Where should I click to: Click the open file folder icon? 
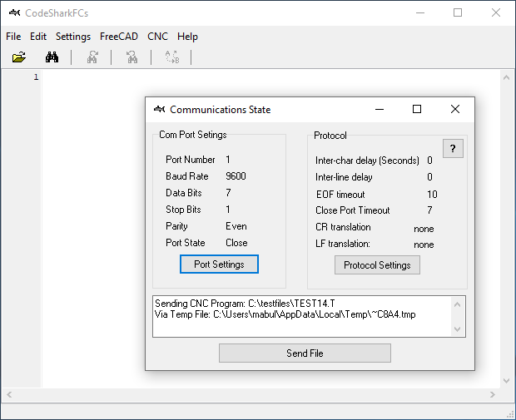point(19,57)
